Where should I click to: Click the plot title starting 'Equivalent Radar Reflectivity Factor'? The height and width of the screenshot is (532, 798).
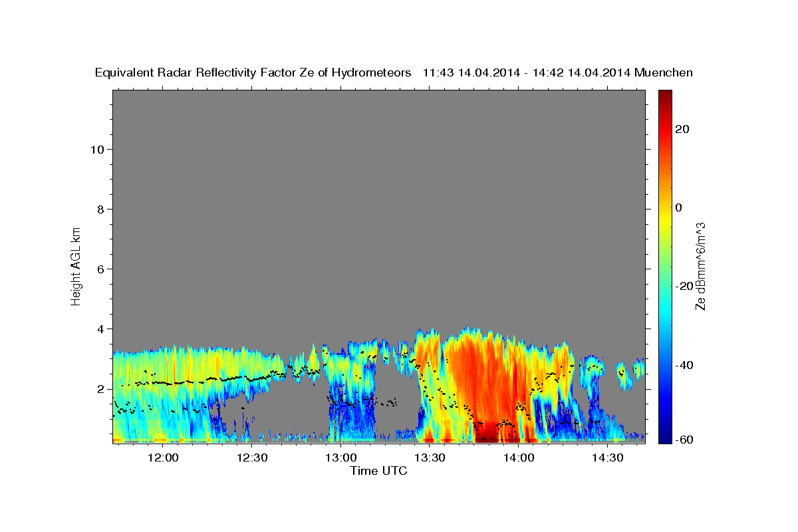point(394,72)
